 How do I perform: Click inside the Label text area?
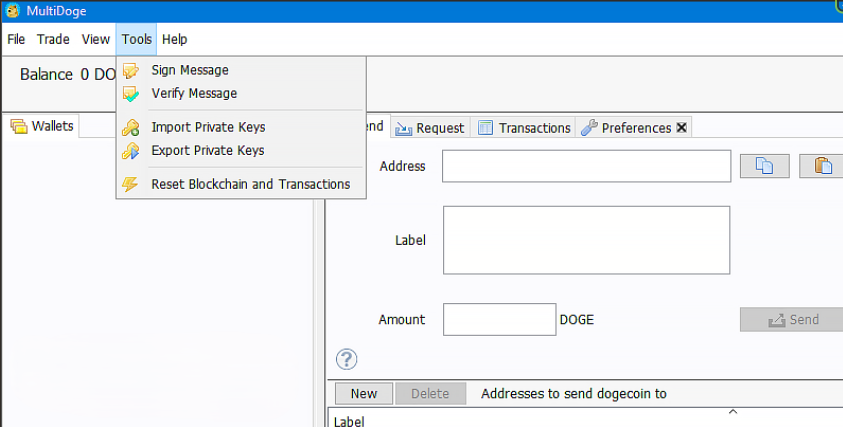(586, 240)
